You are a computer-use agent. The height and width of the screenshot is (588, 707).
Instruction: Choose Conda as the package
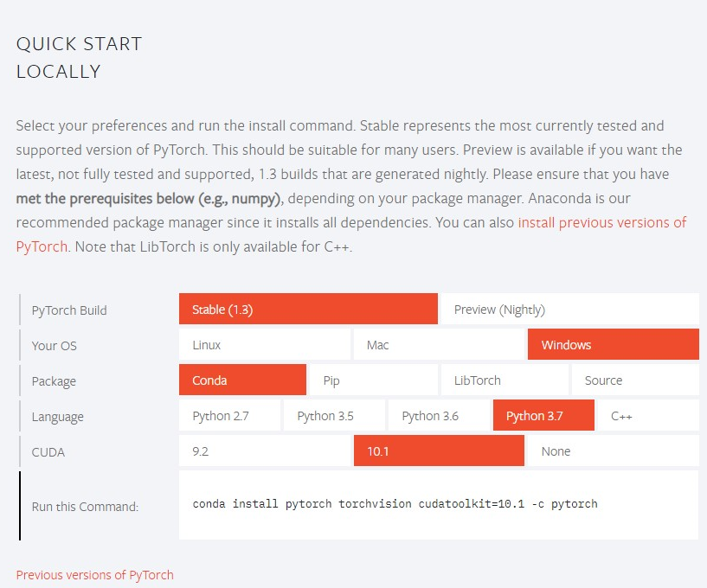tap(242, 380)
